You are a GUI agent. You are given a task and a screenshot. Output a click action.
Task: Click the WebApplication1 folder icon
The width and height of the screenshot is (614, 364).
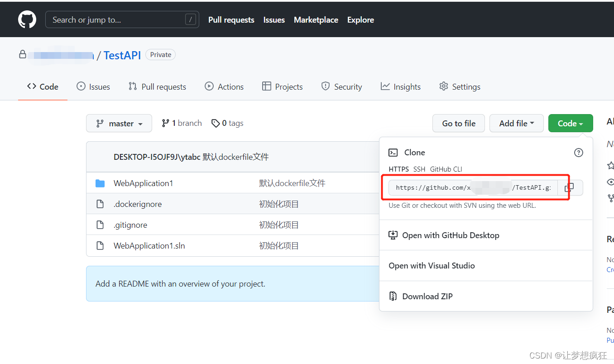[x=100, y=183]
